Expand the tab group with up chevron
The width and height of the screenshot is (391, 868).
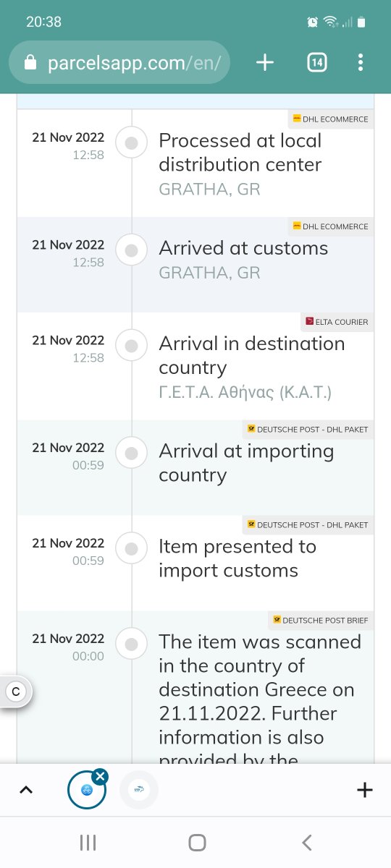26,790
